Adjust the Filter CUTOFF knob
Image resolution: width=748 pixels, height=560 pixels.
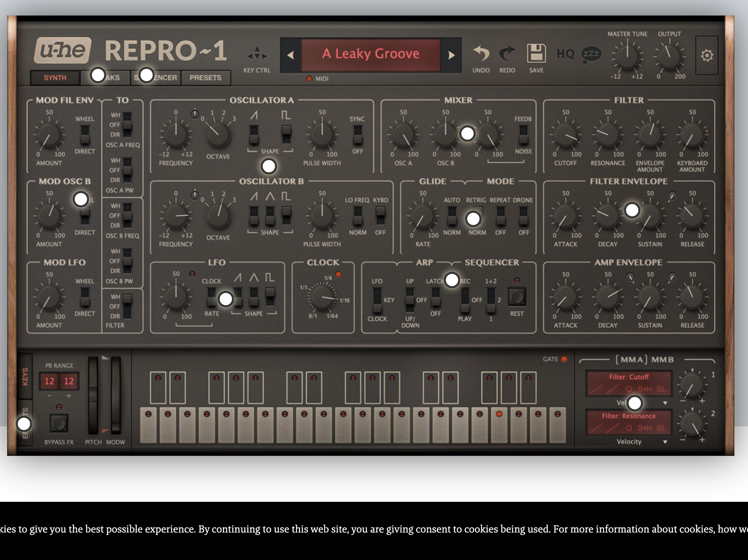[566, 135]
